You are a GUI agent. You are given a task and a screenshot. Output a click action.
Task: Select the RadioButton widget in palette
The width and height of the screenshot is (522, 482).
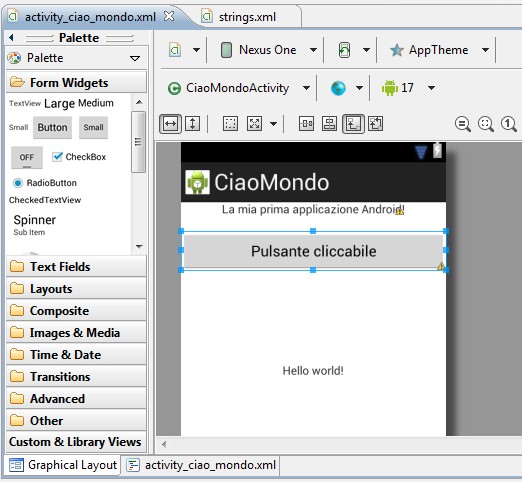point(45,183)
